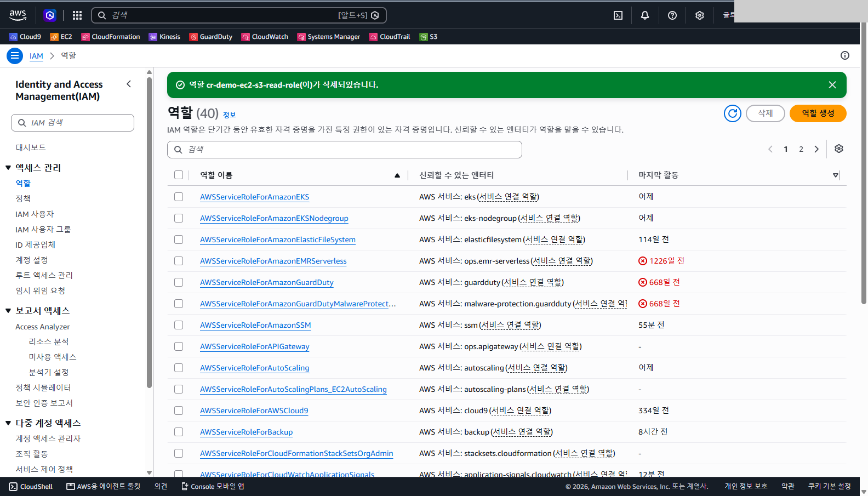Click the 역할 생성 button

click(818, 113)
